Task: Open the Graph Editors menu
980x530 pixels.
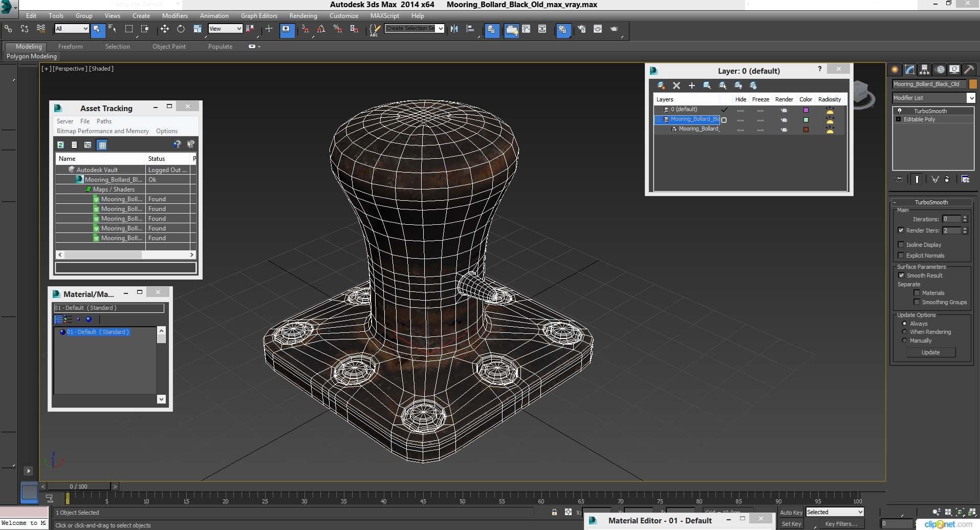Action: [x=259, y=16]
